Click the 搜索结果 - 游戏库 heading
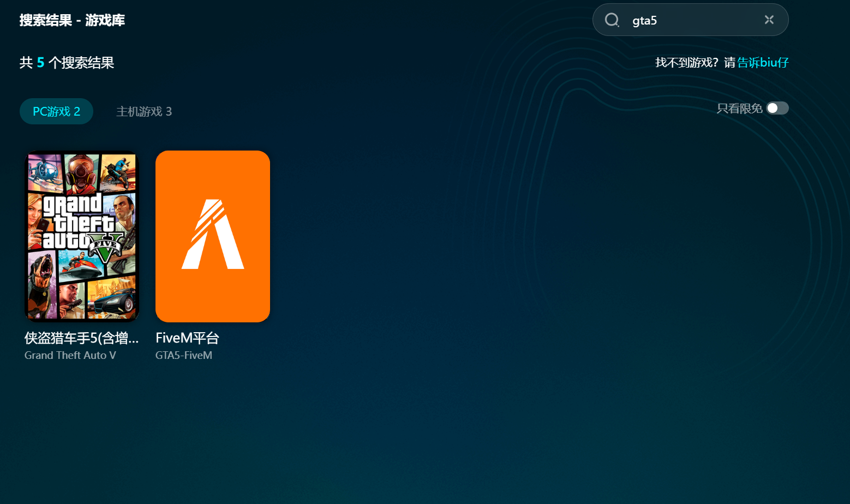This screenshot has width=850, height=504. (x=72, y=20)
